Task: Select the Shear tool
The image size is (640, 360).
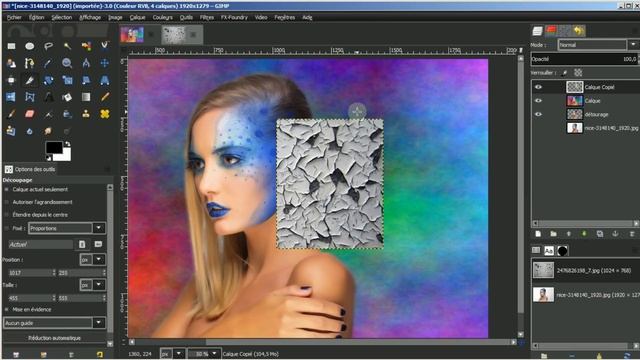Action: pyautogui.click(x=86, y=80)
